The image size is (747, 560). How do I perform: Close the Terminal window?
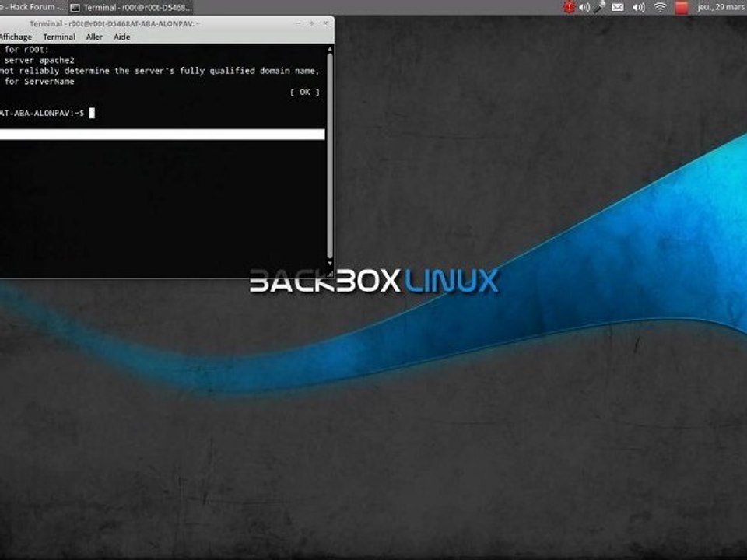click(326, 23)
